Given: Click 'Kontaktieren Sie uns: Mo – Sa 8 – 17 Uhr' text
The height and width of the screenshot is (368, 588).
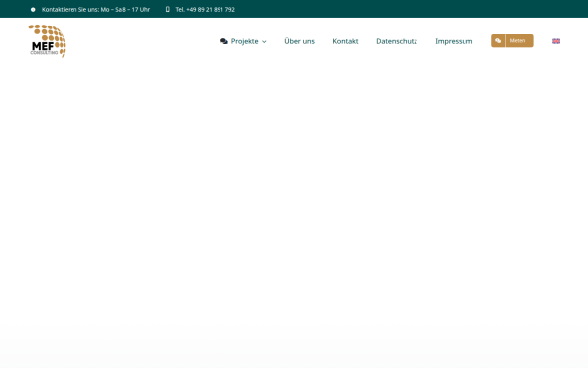Looking at the screenshot, I should click(x=96, y=10).
